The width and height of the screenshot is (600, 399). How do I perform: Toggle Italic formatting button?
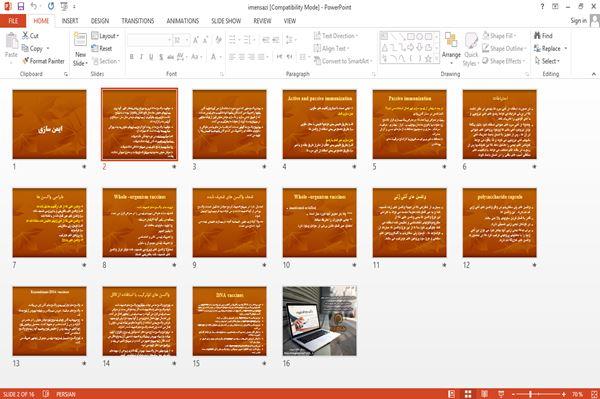[141, 57]
